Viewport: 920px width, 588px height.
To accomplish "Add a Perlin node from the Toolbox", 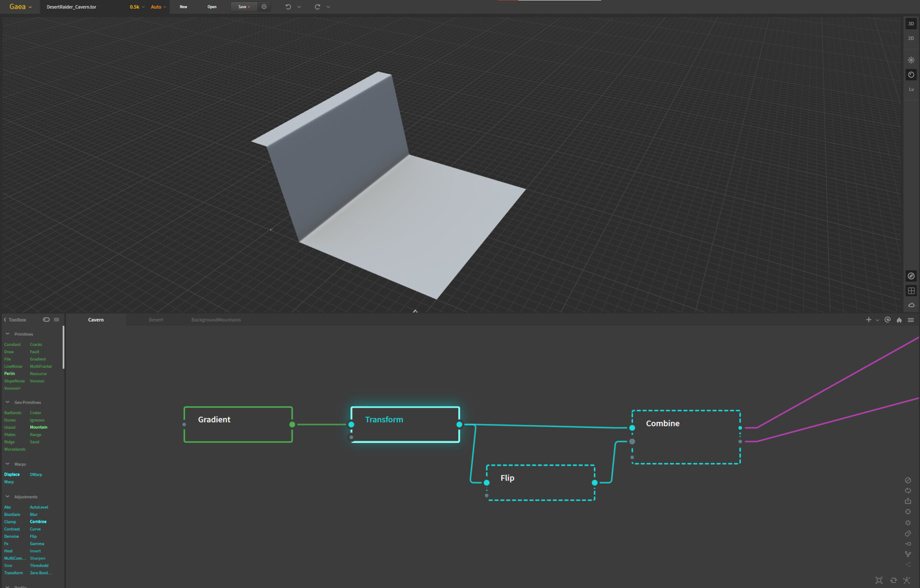I will [x=9, y=373].
